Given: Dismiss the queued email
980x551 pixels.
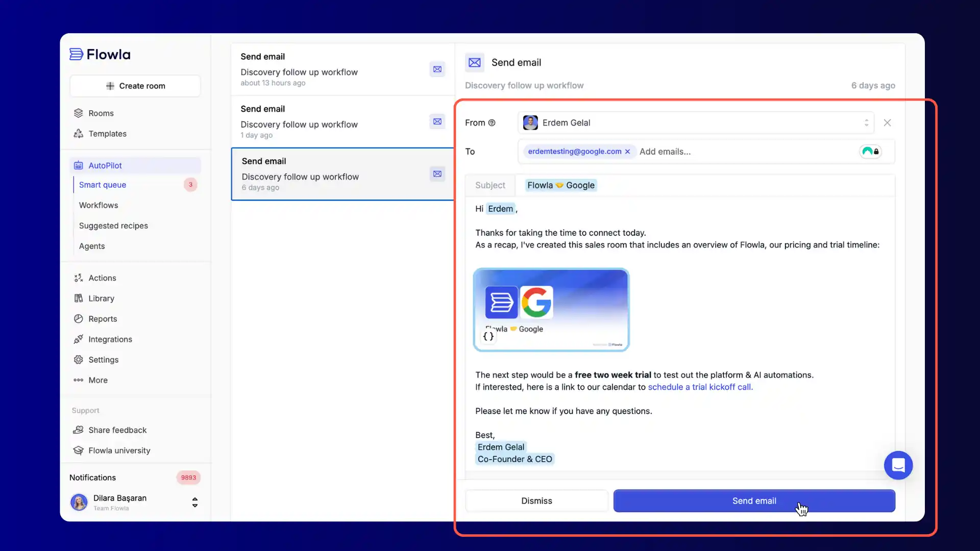Looking at the screenshot, I should click(536, 501).
